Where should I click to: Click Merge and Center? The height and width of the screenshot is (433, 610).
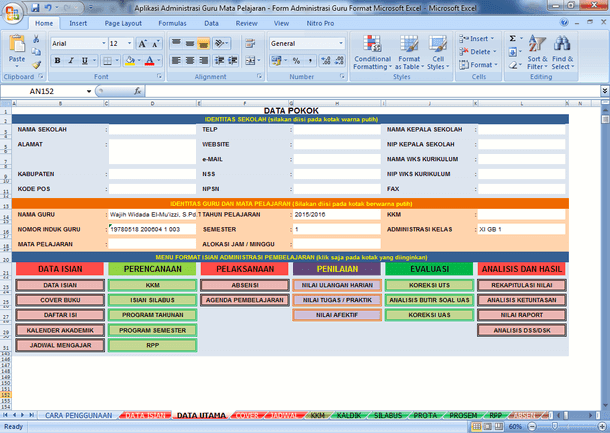pos(251,61)
